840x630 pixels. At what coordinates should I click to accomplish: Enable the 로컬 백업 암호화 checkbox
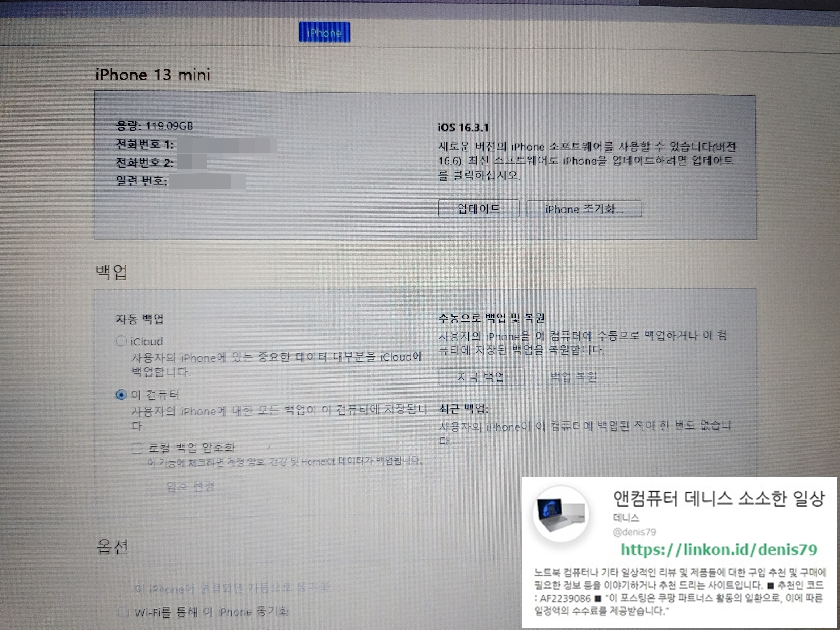[x=137, y=448]
